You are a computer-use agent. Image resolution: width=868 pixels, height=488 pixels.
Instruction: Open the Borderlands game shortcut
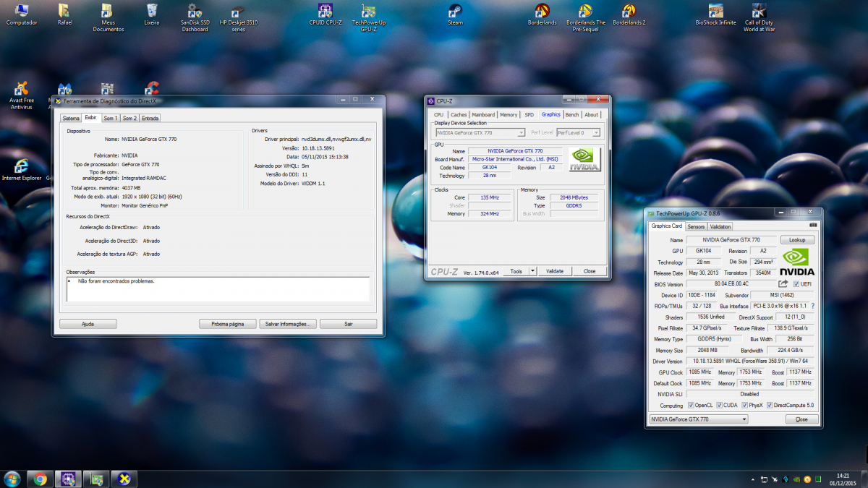(x=542, y=14)
